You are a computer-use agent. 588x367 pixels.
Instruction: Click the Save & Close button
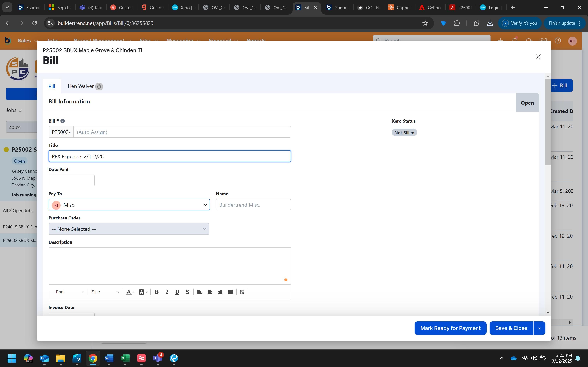511,328
